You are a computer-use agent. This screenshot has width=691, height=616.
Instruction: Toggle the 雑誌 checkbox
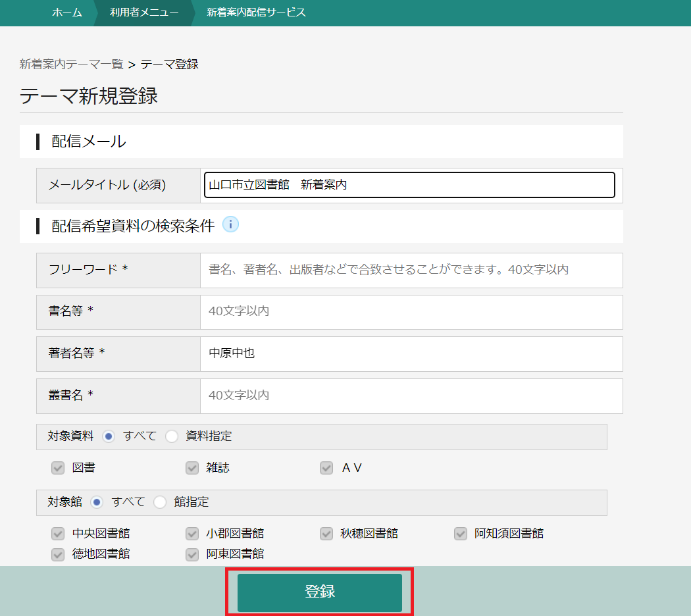pos(192,468)
